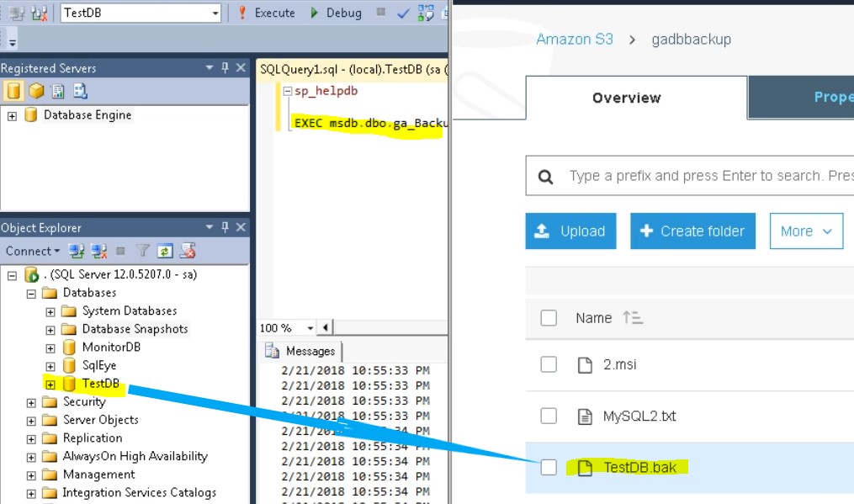Expand the AlwaysOn High Availability folder
This screenshot has height=504, width=854.
31,457
